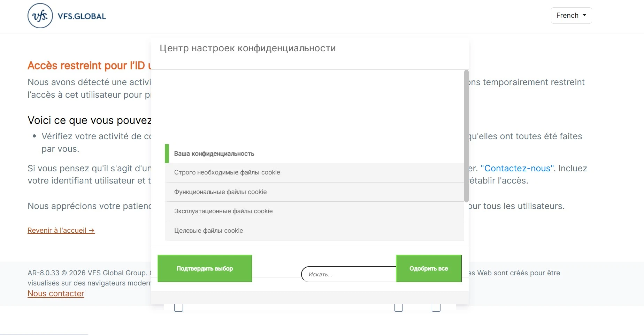Click the Nous contacter footer link
The width and height of the screenshot is (644, 335).
[56, 293]
